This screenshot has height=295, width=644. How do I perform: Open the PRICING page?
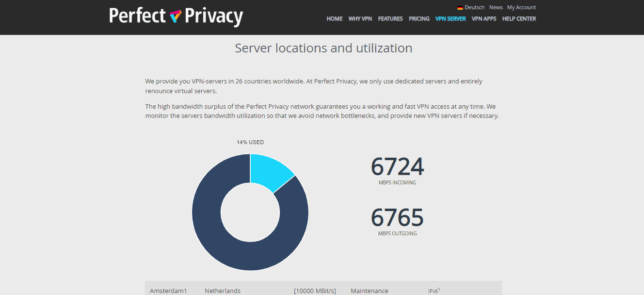419,18
